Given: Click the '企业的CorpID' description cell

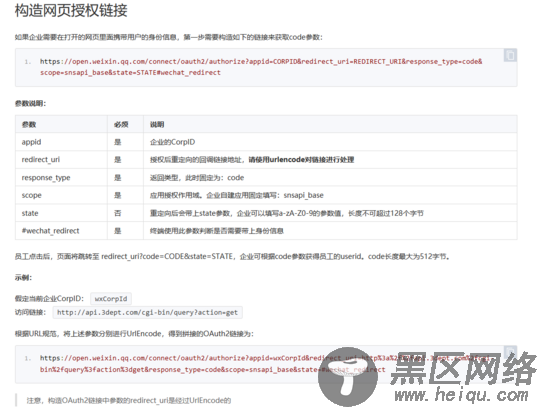Looking at the screenshot, I should (330, 142).
